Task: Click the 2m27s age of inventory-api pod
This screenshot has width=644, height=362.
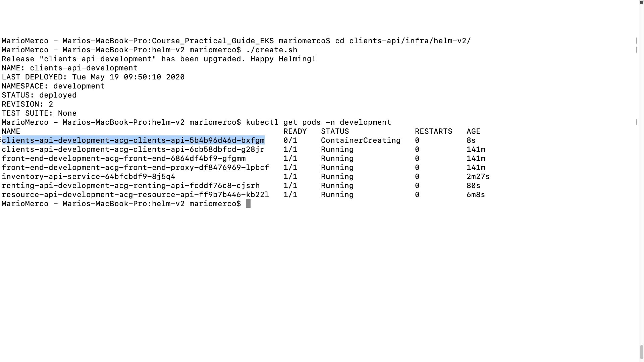Action: click(x=478, y=177)
